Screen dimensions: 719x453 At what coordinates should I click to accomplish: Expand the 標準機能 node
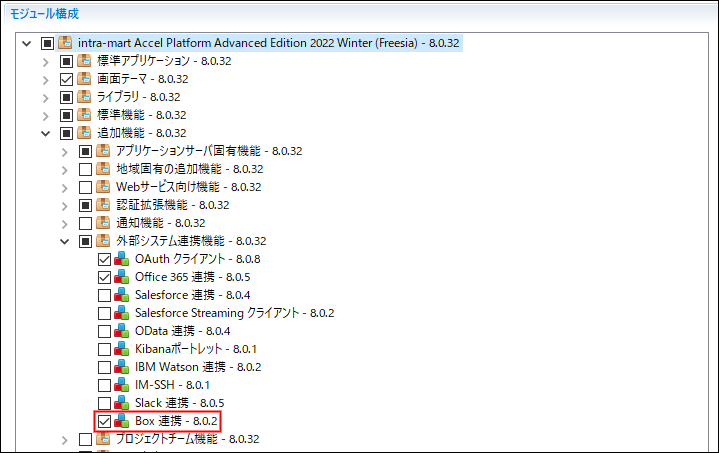coord(45,116)
